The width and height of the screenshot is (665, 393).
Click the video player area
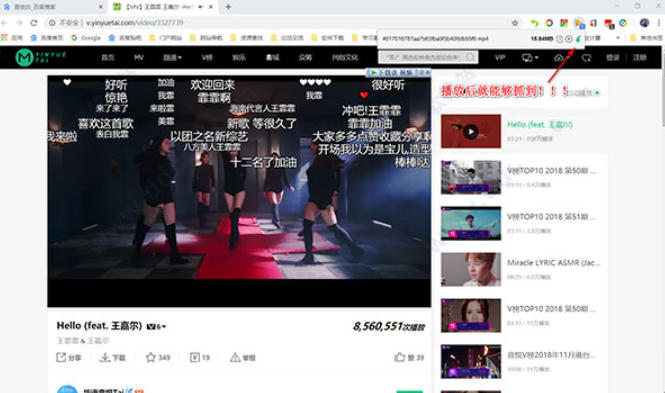[x=239, y=191]
